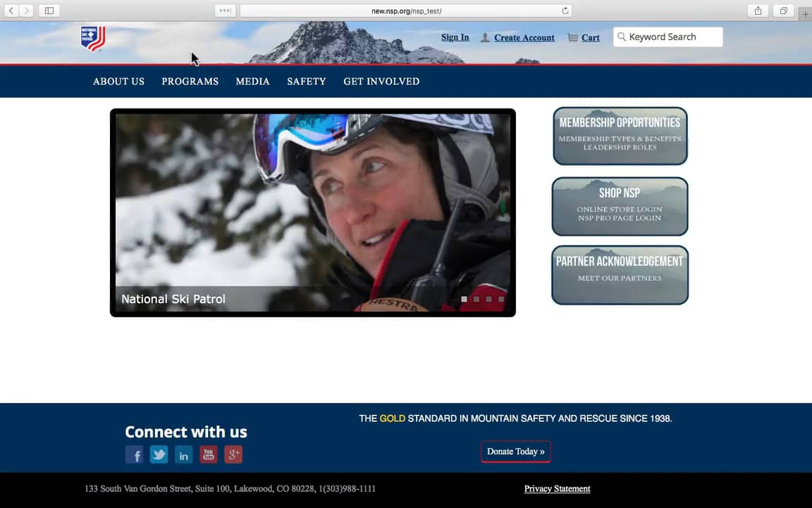Screen dimensions: 812x508
Task: Open the Programs menu
Action: tap(190, 81)
